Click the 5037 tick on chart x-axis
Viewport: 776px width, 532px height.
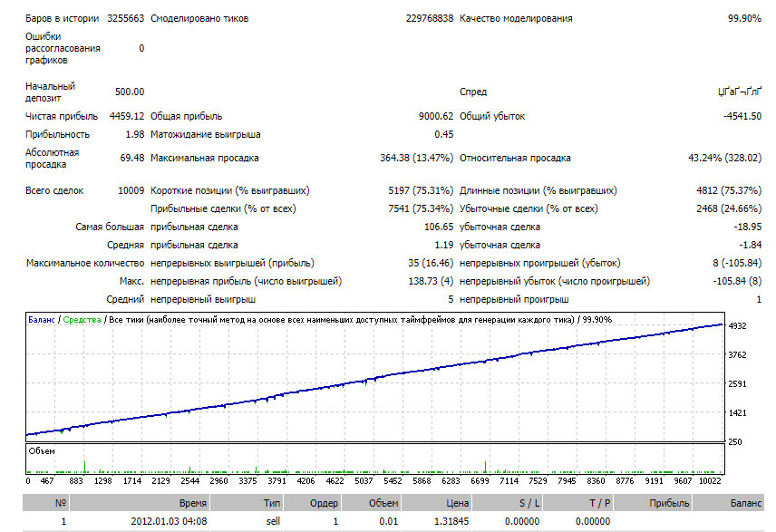[364, 480]
